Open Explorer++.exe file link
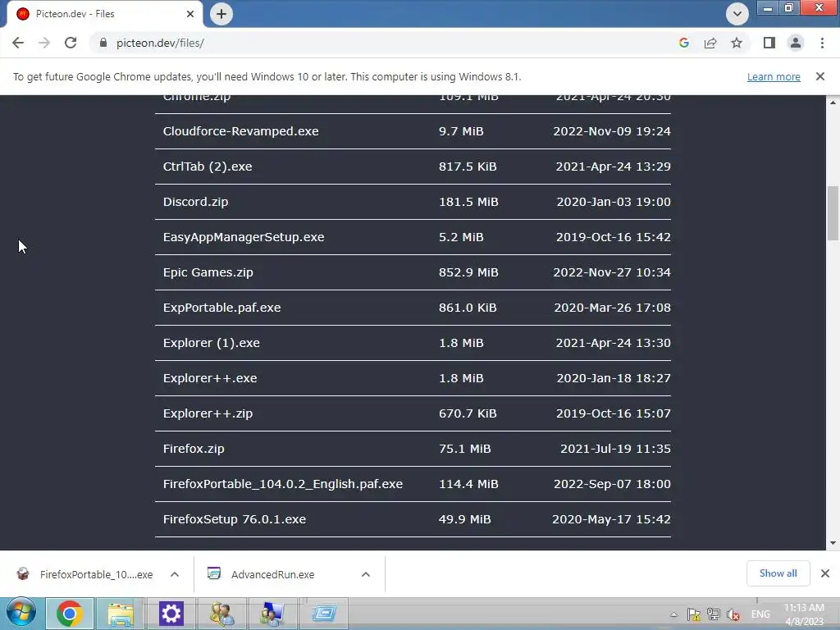Viewport: 840px width, 630px height. [x=210, y=378]
